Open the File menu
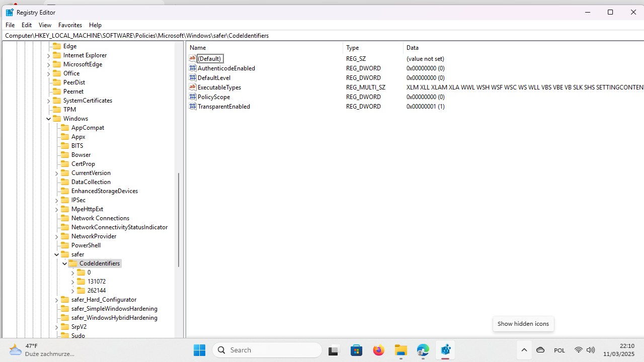The width and height of the screenshot is (644, 362). [x=10, y=25]
